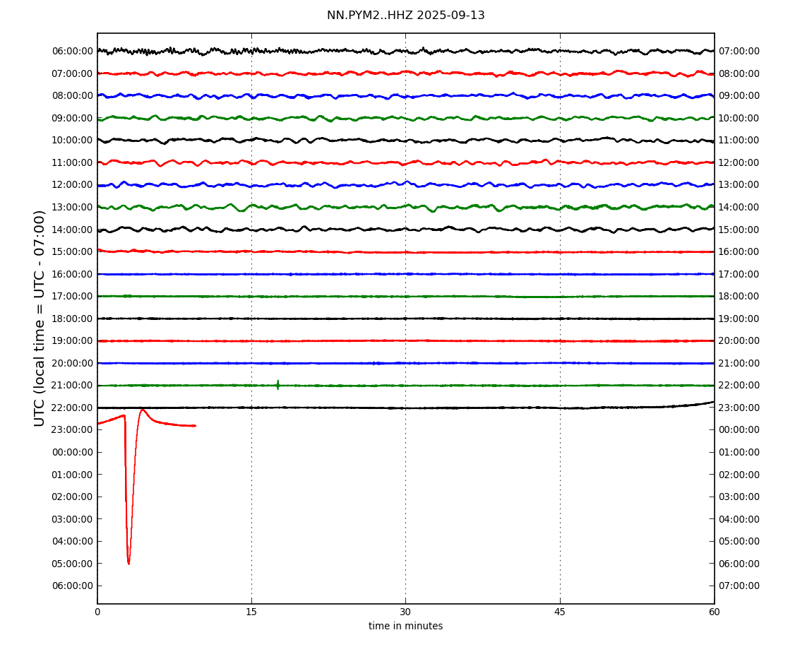Click the left 16:00:00 time label
Viewport: 812px width, 671px height.
click(x=73, y=274)
